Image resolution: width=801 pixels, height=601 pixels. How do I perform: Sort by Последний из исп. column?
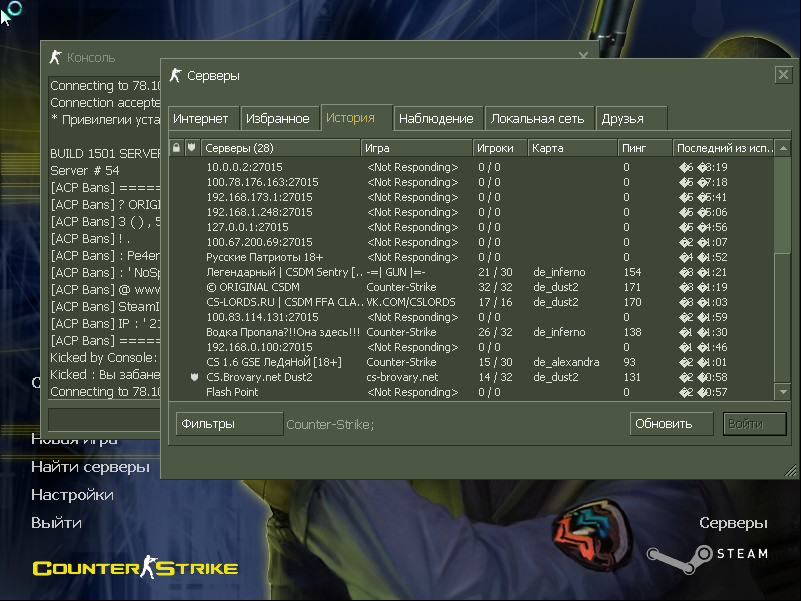723,148
